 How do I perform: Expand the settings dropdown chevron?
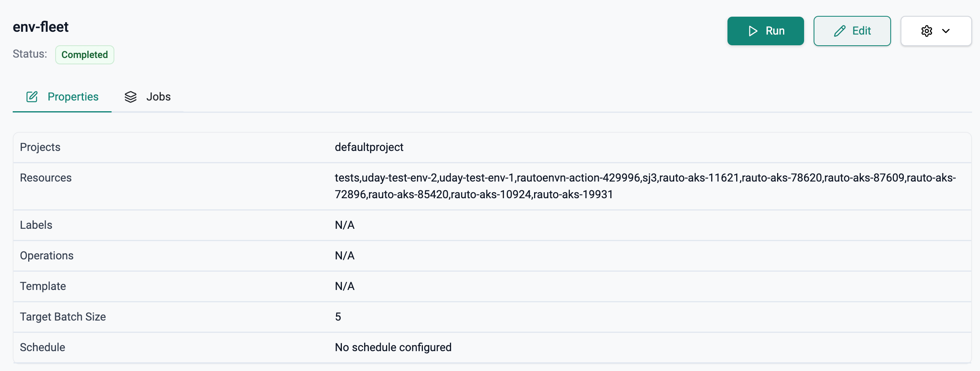(x=946, y=31)
